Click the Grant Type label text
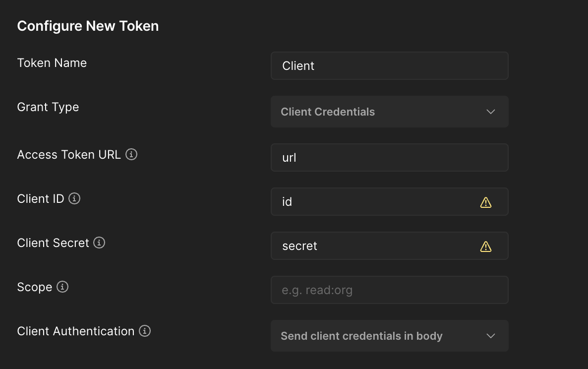 tap(48, 107)
